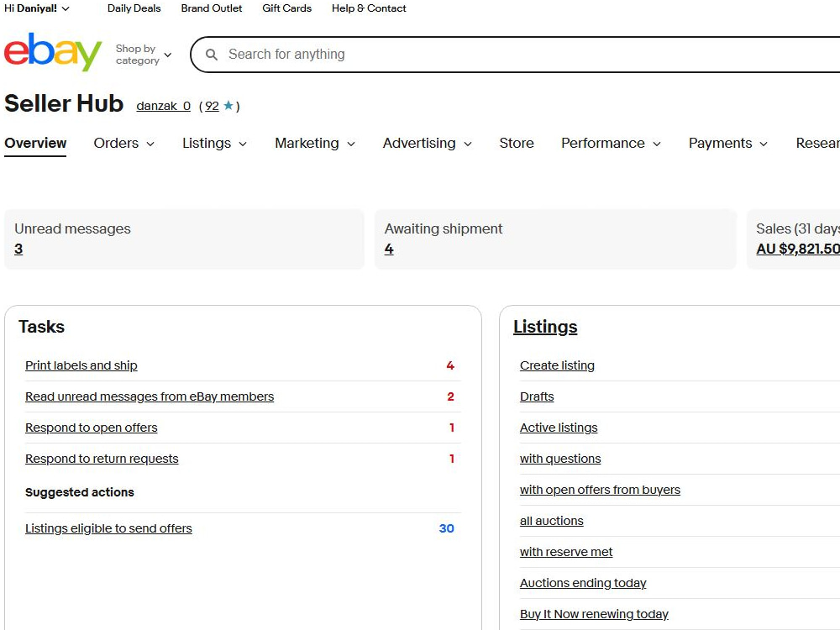Screen dimensions: 840x630
Task: Open Help & Contact link
Action: click(369, 8)
